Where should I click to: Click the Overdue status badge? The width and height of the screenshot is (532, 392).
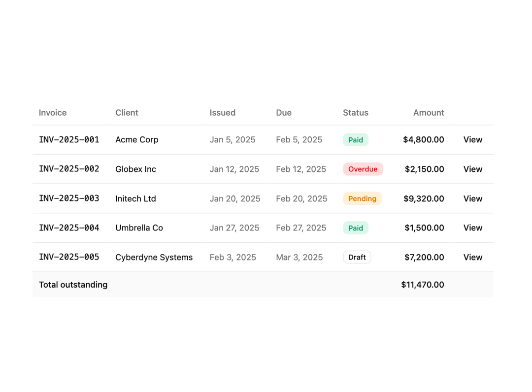click(x=363, y=169)
